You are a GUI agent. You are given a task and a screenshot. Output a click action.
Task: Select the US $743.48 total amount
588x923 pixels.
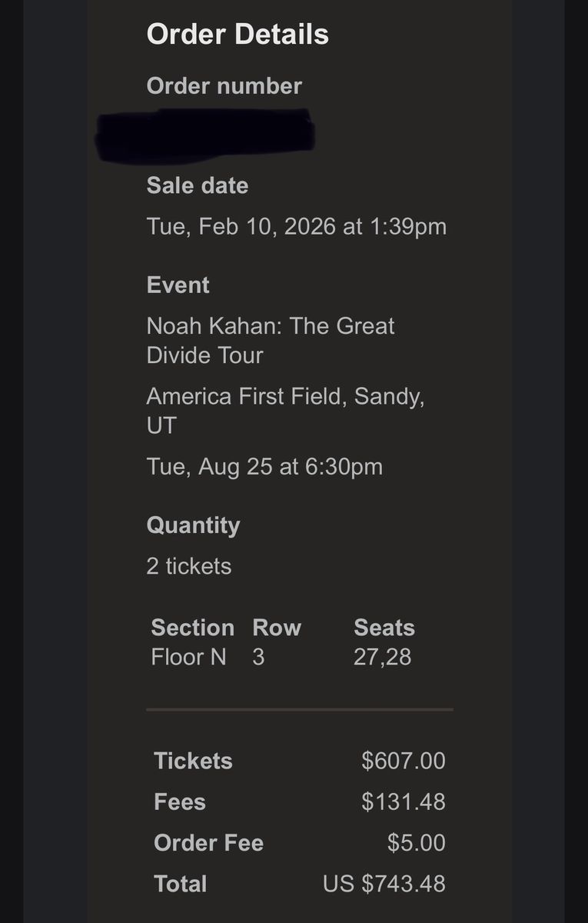[384, 884]
